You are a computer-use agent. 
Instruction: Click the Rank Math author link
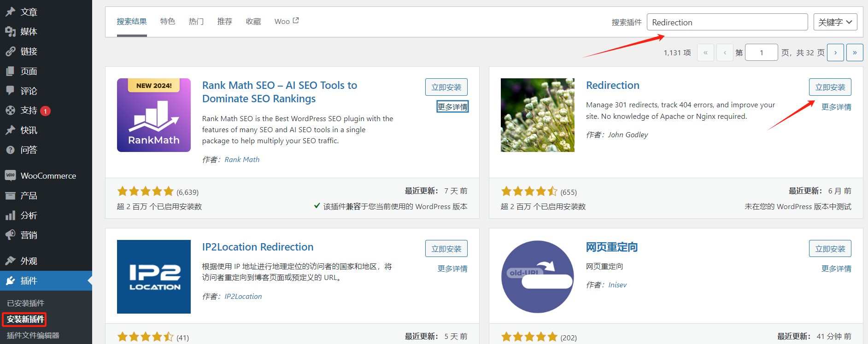242,159
